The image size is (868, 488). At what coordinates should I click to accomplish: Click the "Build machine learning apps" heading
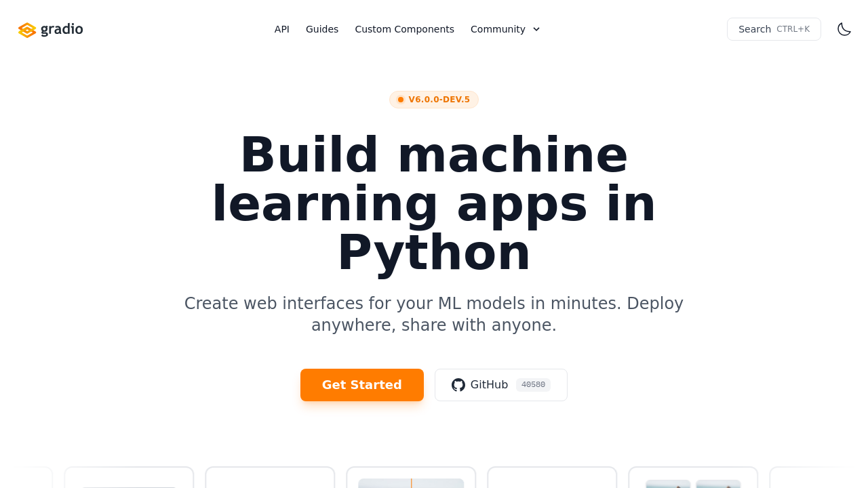(x=434, y=203)
